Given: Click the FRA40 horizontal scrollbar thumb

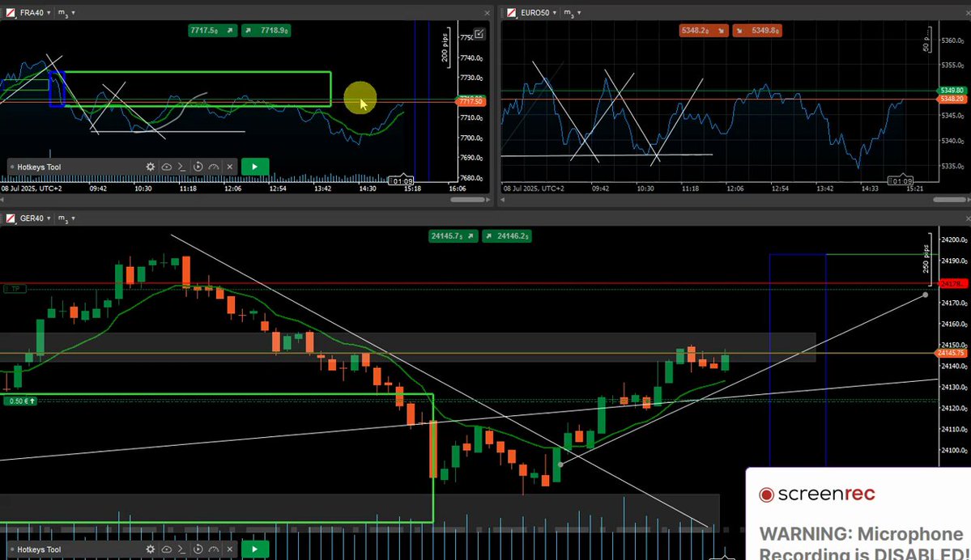Looking at the screenshot, I should coord(467,200).
